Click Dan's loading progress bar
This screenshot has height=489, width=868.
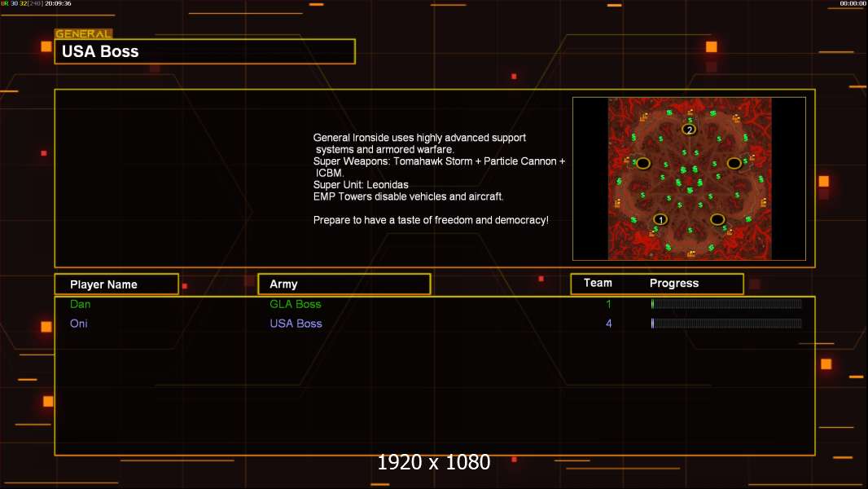click(x=726, y=303)
